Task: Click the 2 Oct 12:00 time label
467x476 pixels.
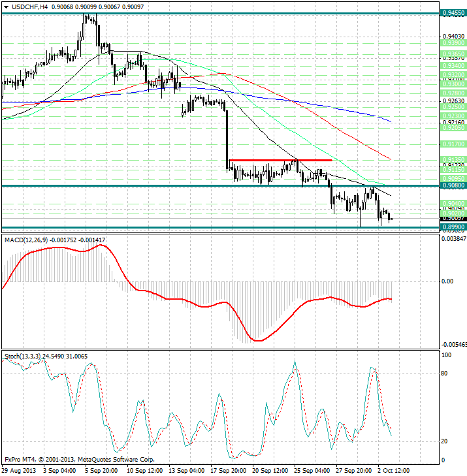Action: (394, 471)
